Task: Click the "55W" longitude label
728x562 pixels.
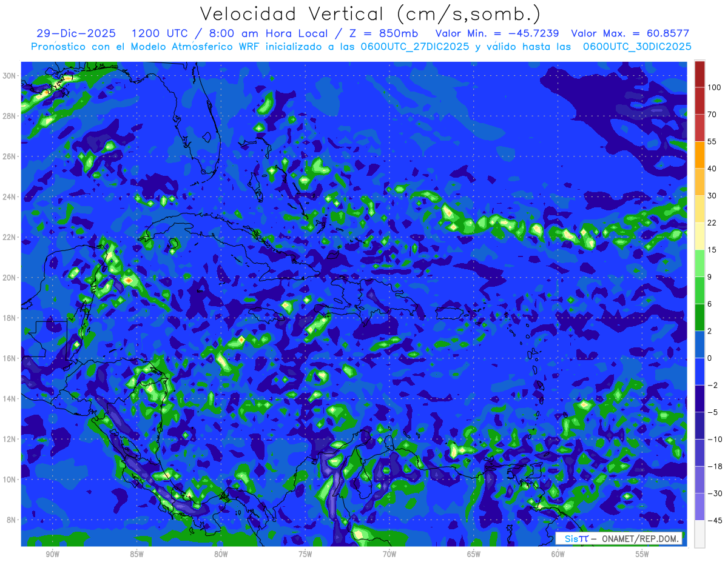Action: (642, 554)
